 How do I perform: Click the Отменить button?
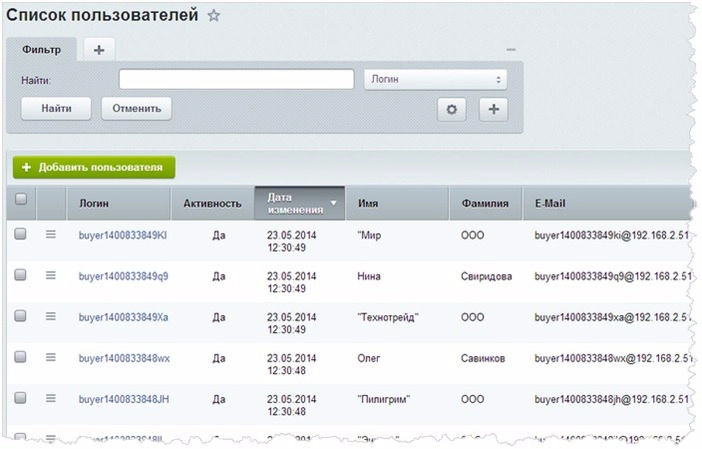pyautogui.click(x=137, y=109)
